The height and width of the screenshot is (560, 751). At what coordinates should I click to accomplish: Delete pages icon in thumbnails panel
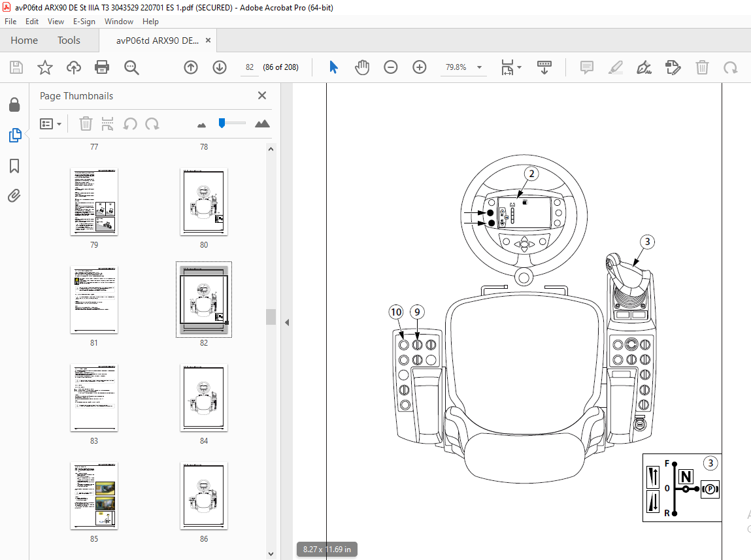[86, 124]
